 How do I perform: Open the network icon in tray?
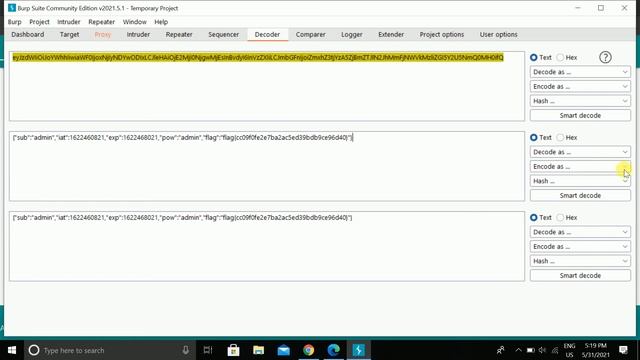555,350
